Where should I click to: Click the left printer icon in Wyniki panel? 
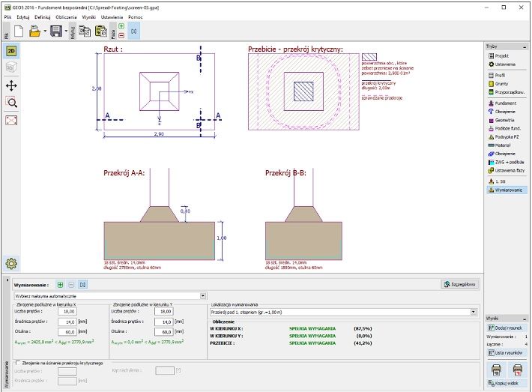tap(496, 370)
